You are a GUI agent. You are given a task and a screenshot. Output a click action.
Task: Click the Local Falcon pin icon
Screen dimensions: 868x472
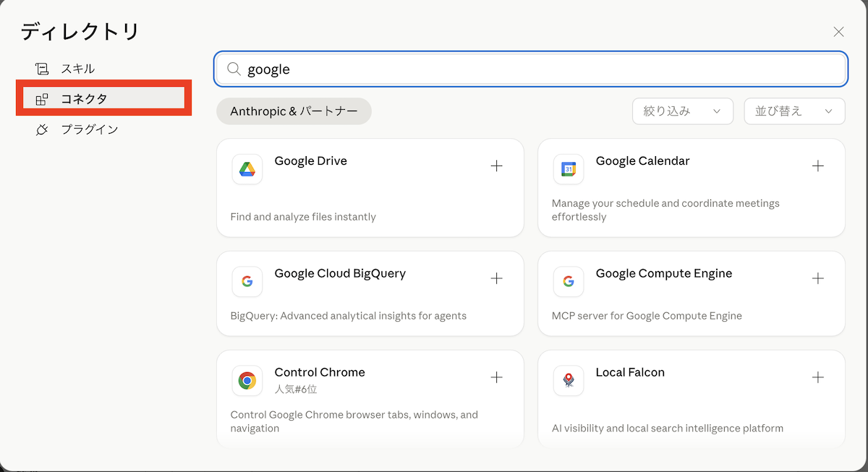[x=569, y=380]
